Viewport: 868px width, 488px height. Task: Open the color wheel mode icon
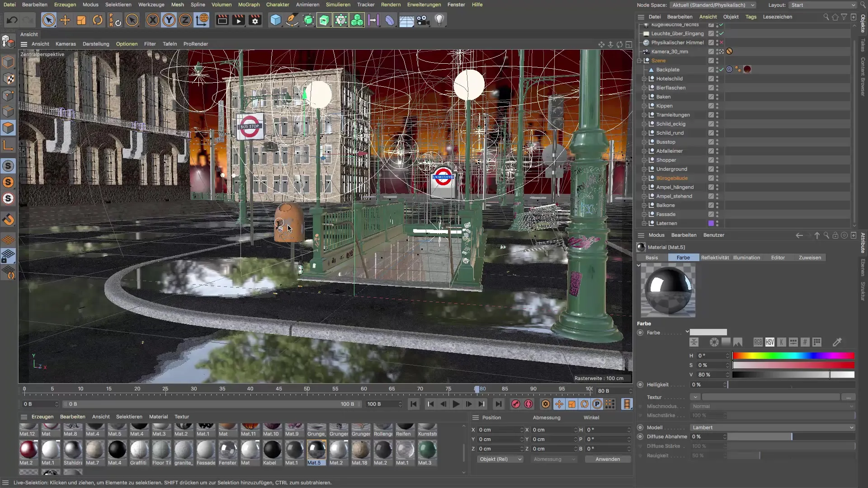click(714, 342)
